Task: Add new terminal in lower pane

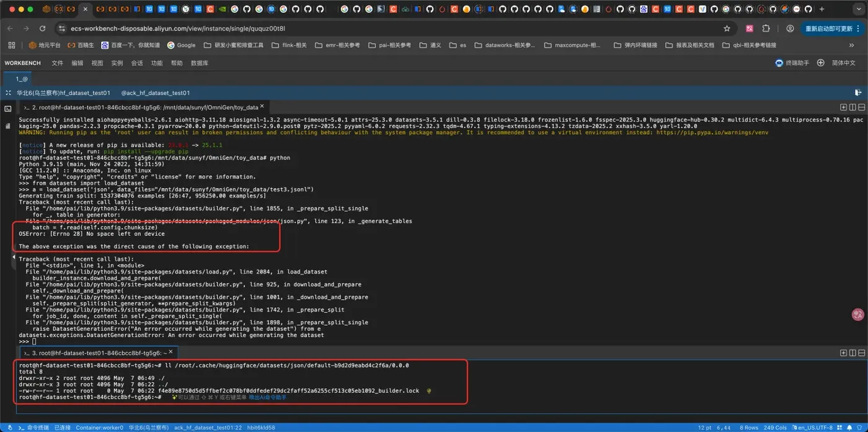Action: click(843, 353)
